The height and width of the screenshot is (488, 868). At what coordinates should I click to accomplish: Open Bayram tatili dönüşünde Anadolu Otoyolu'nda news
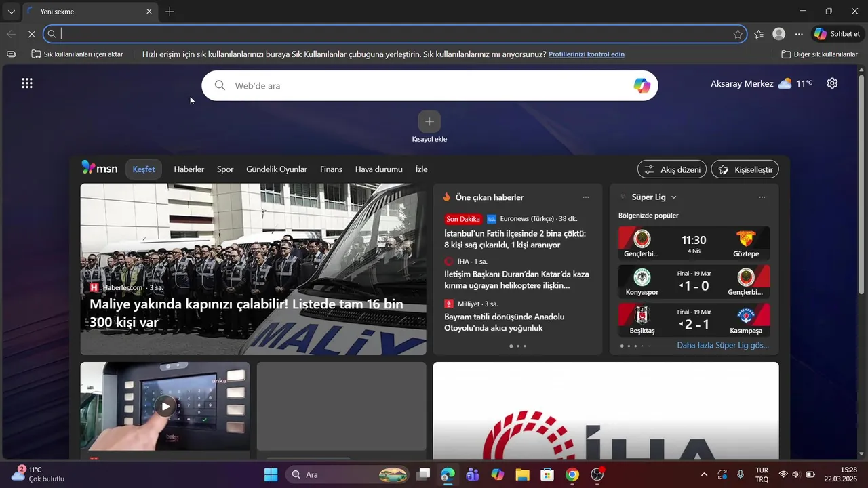(504, 322)
